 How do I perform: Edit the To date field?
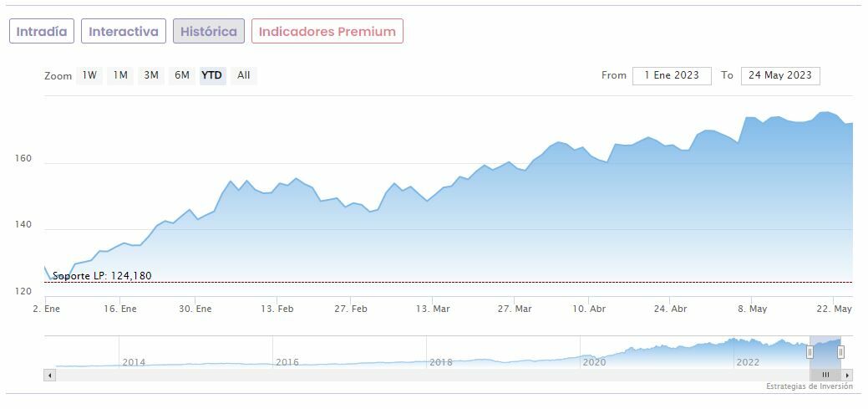pos(780,75)
